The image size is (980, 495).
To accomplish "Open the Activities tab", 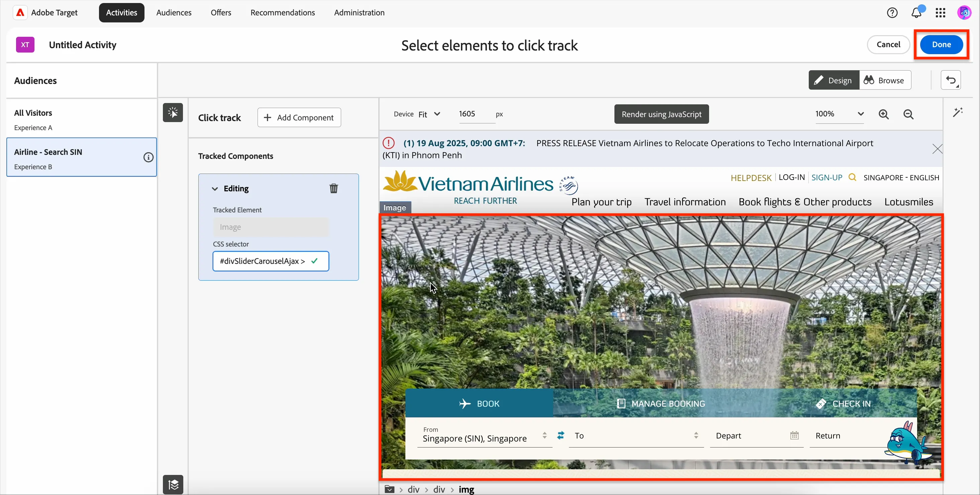I will [121, 13].
